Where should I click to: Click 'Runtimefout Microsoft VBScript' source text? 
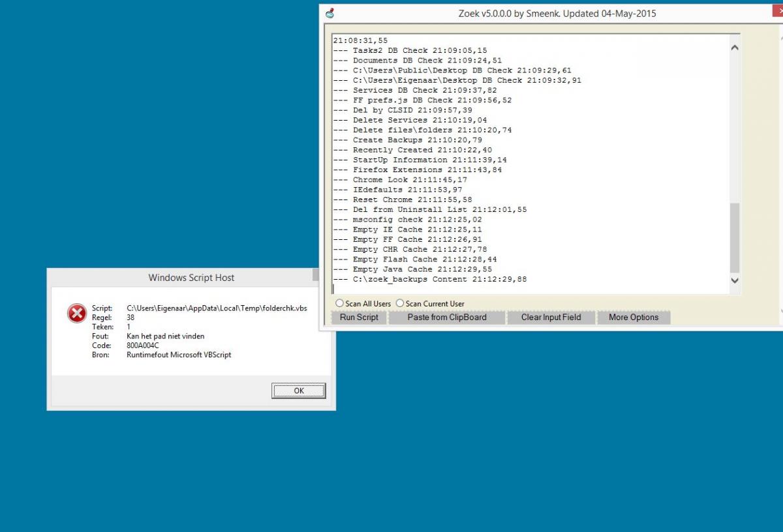[179, 355]
